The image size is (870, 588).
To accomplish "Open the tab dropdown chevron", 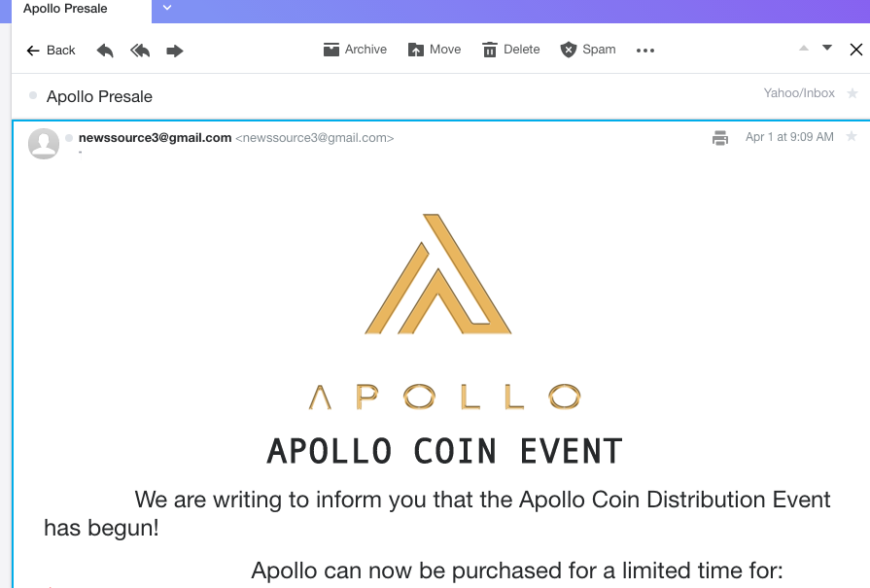I will pos(167,8).
